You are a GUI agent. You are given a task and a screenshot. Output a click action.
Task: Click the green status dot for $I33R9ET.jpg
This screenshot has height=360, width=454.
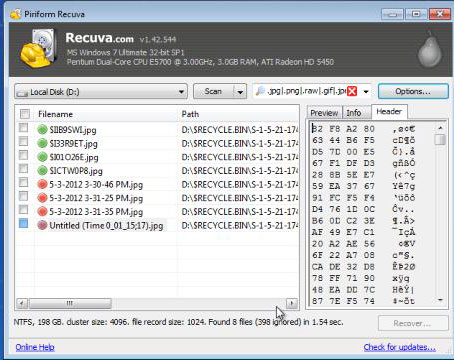[42, 143]
